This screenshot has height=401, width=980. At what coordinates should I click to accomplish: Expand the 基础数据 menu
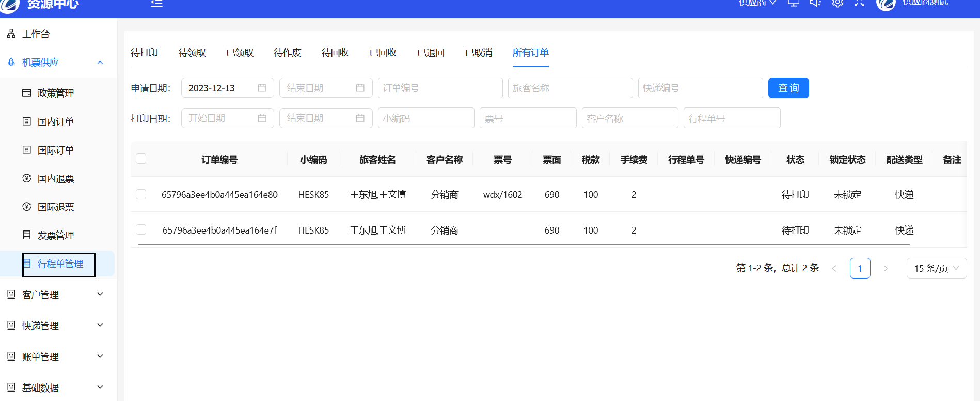pos(100,387)
